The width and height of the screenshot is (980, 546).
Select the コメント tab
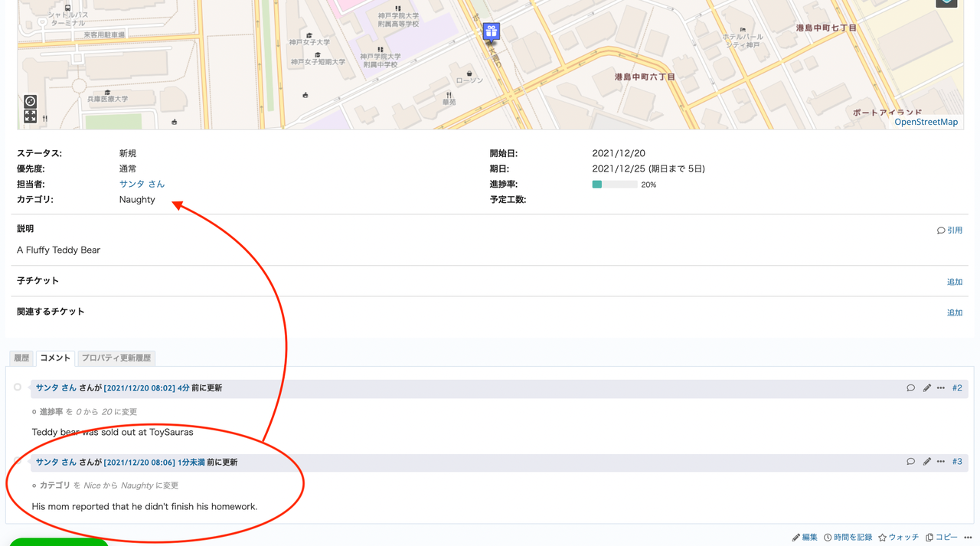click(x=55, y=358)
